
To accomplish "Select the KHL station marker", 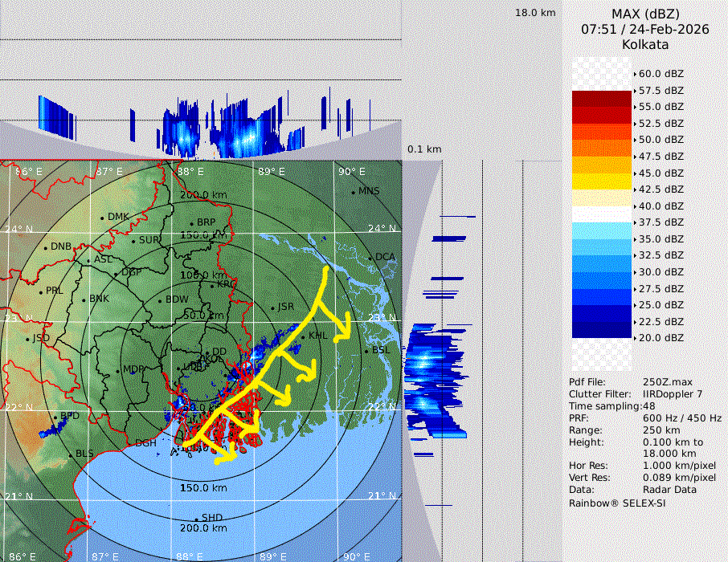I will 305,336.
